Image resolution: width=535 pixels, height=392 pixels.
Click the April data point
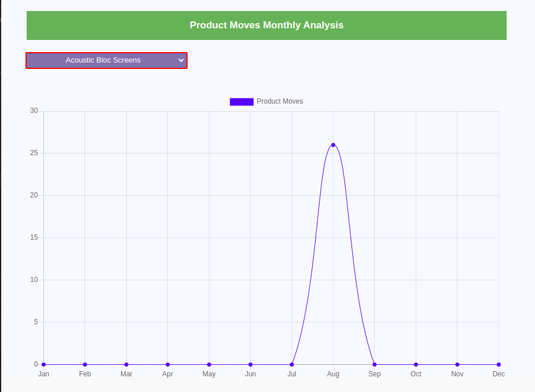click(168, 364)
